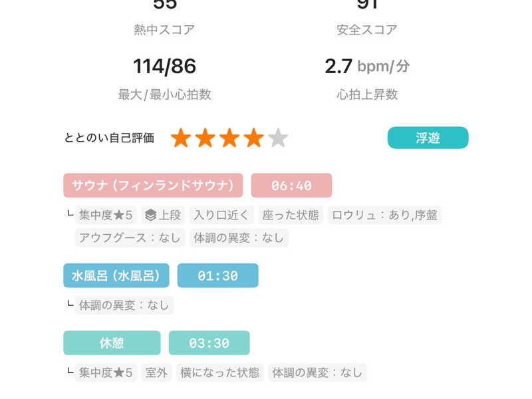Click the 座った状態 tag
This screenshot has width=532, height=399.
(291, 215)
